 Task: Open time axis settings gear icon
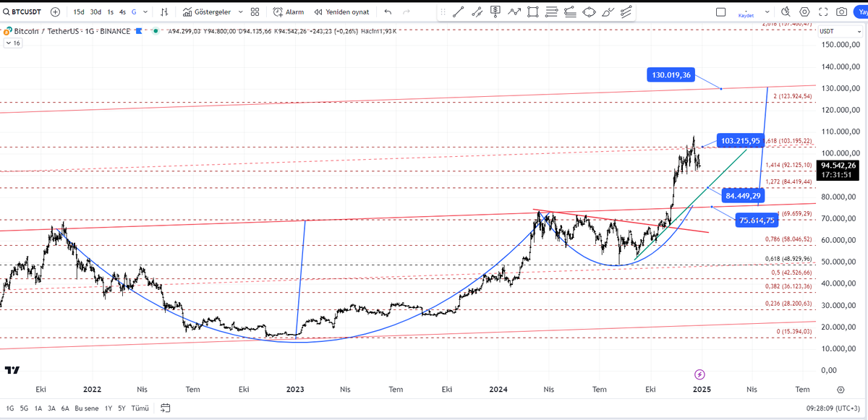tap(840, 389)
